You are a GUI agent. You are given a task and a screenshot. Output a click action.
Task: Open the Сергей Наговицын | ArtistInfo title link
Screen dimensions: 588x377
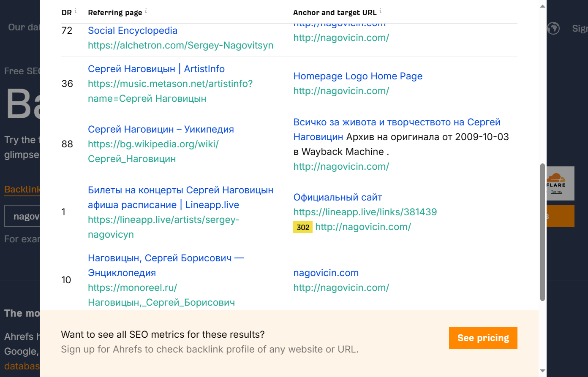pyautogui.click(x=156, y=69)
